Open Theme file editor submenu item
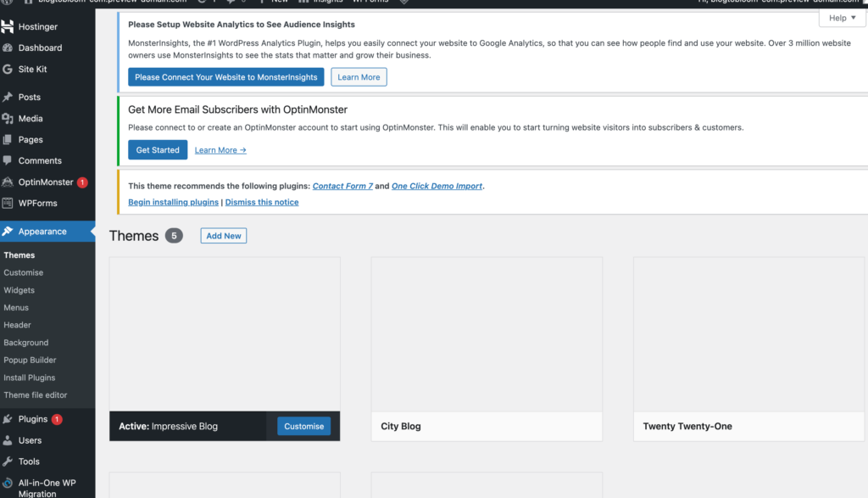Image resolution: width=868 pixels, height=498 pixels. (36, 395)
